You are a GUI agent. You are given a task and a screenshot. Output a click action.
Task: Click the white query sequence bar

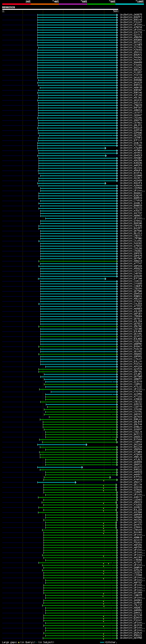coord(60,9)
